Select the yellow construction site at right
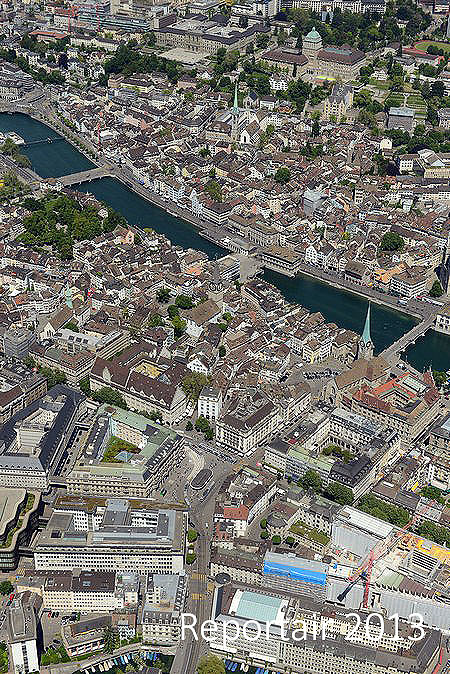 (x=426, y=548)
